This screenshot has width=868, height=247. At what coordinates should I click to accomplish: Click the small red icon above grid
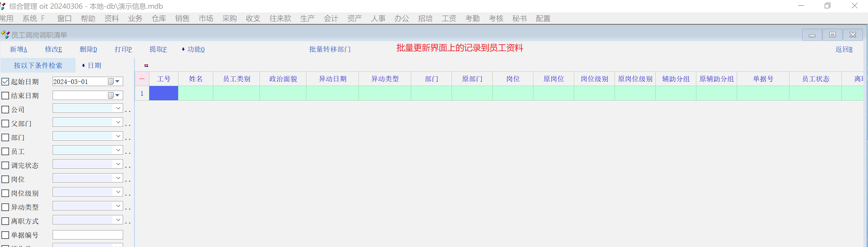pyautogui.click(x=146, y=66)
